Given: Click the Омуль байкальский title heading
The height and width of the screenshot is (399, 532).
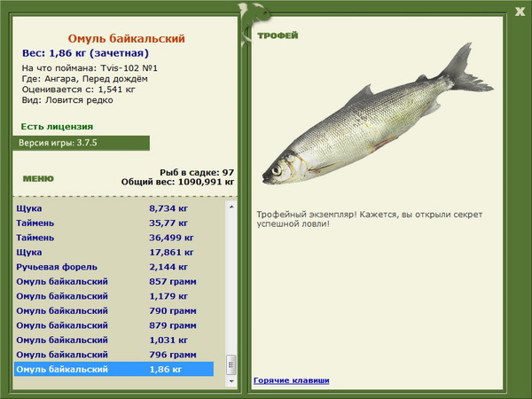Looking at the screenshot, I should 127,38.
